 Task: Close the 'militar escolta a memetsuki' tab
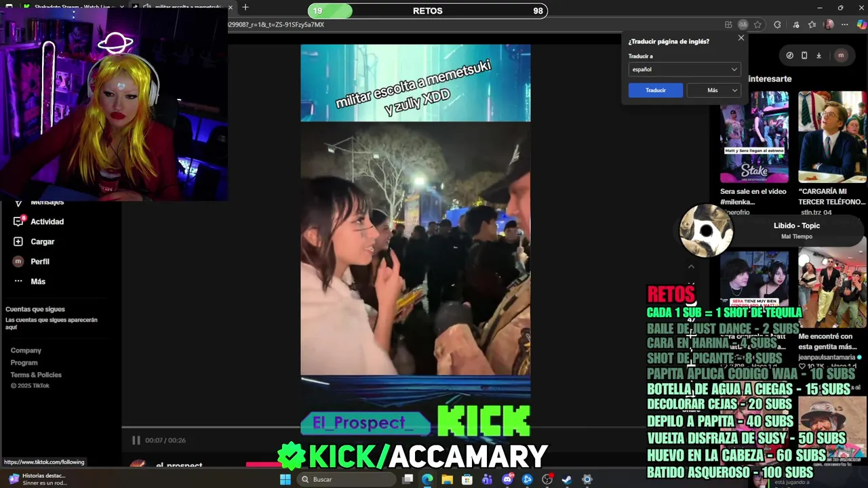tap(231, 7)
